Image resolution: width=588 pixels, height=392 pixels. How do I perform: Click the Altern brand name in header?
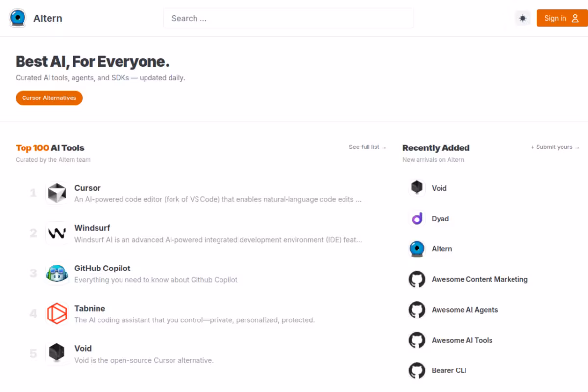tap(48, 19)
